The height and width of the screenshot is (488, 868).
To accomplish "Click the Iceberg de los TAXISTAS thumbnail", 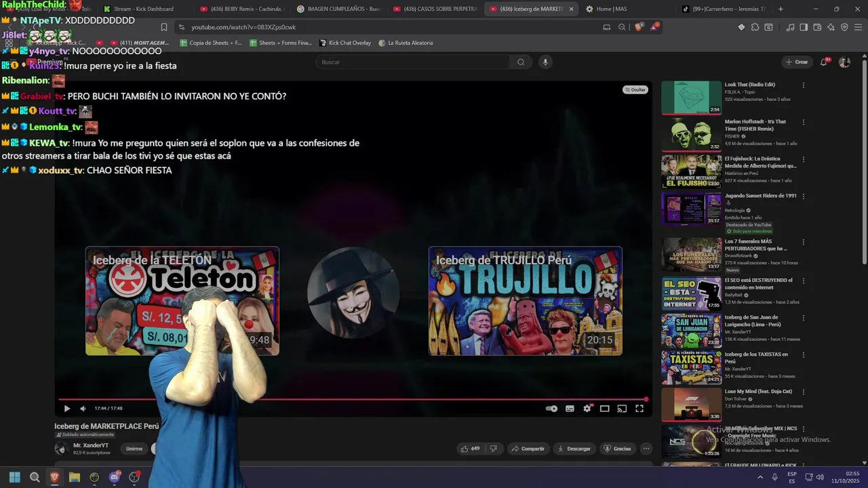I will (692, 367).
